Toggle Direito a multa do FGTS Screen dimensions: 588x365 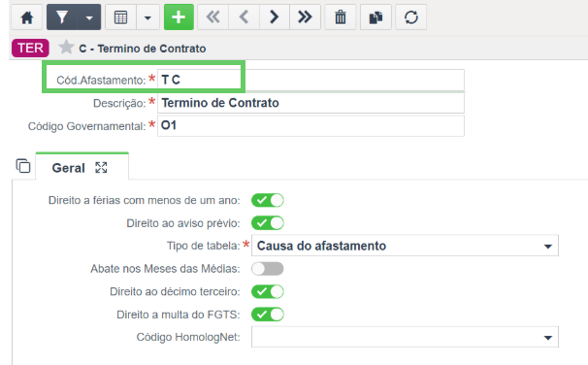click(268, 315)
